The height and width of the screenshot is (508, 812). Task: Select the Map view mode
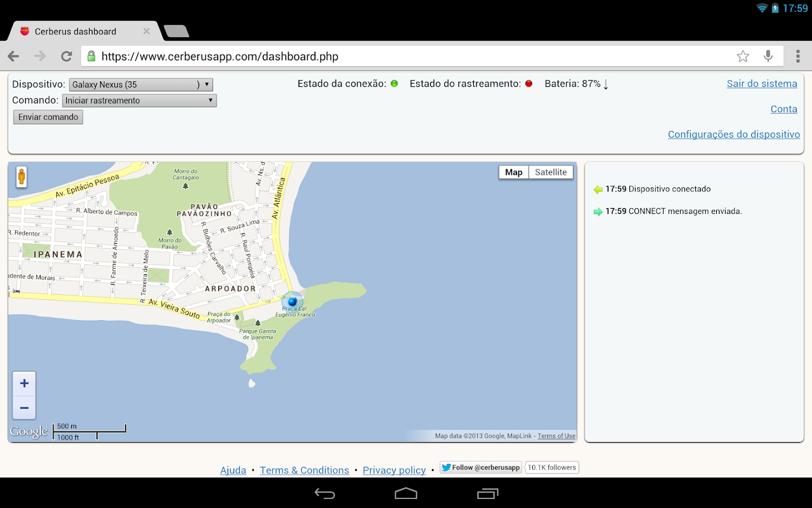click(513, 172)
